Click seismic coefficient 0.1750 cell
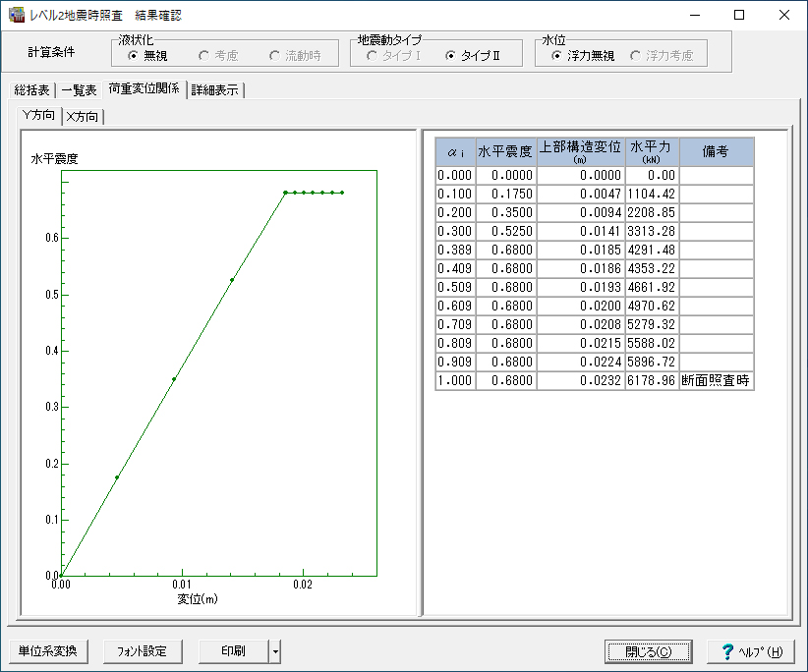 (505, 195)
